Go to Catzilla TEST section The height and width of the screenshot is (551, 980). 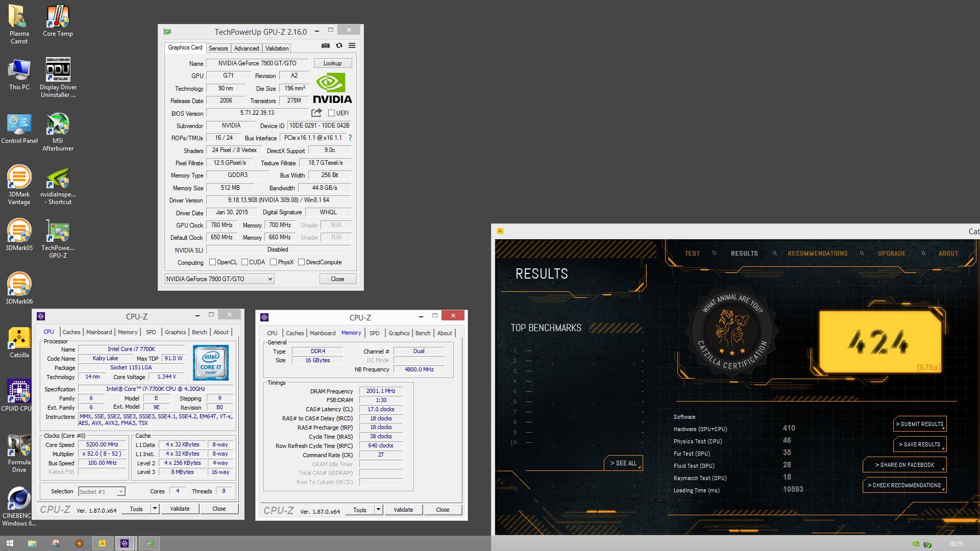click(x=692, y=254)
